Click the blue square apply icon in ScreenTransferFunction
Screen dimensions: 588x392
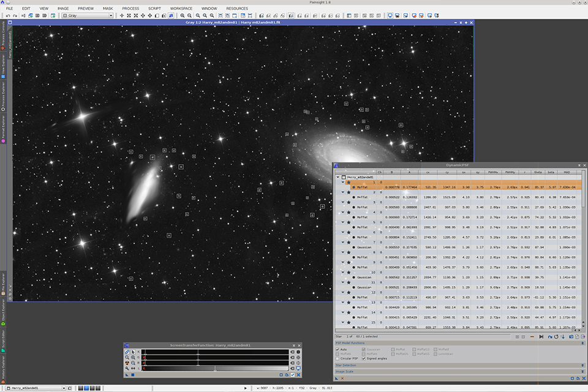pyautogui.click(x=133, y=375)
